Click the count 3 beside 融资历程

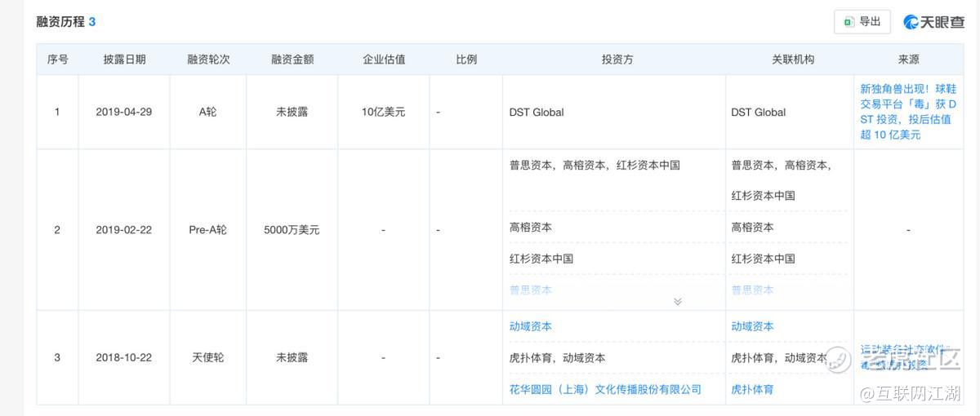[92, 22]
